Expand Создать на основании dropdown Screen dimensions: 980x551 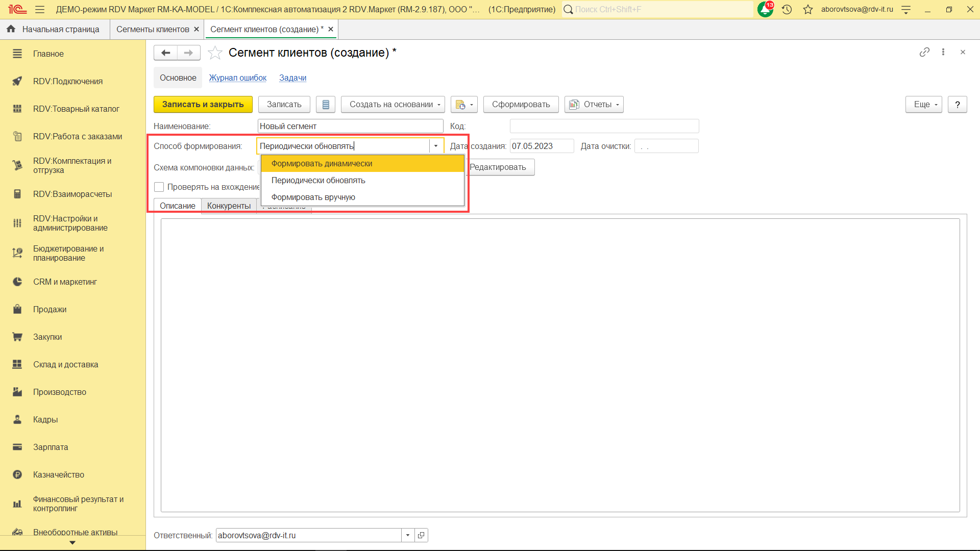point(393,104)
